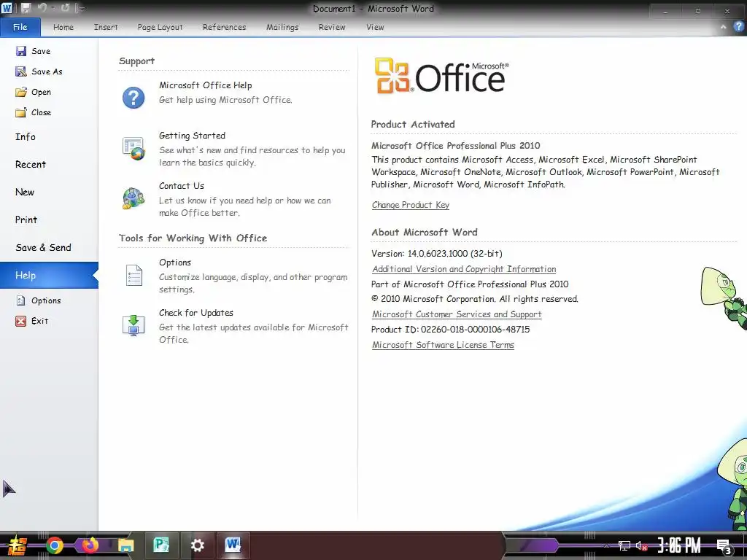The height and width of the screenshot is (560, 747).
Task: Show hidden system tray icons arrow
Action: pyautogui.click(x=606, y=545)
